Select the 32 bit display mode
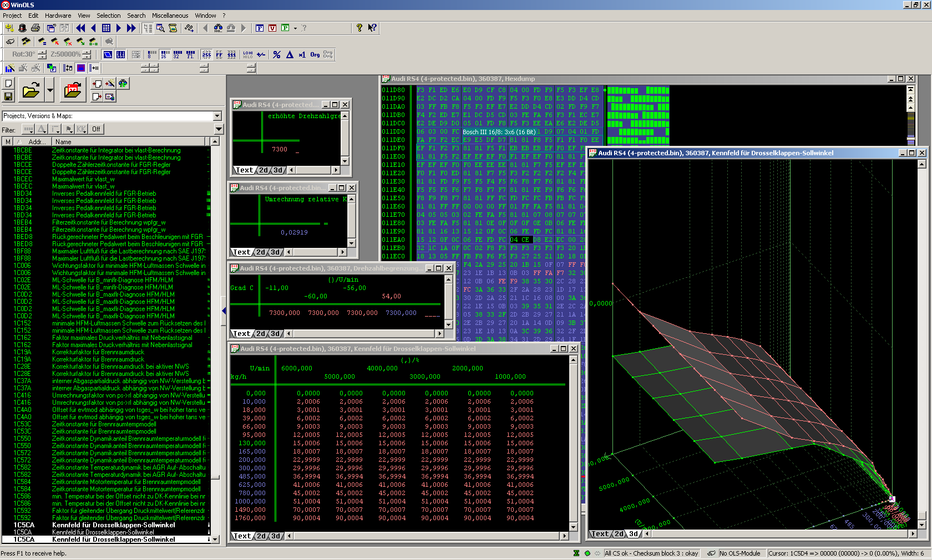This screenshot has width=932, height=560. coord(178,54)
